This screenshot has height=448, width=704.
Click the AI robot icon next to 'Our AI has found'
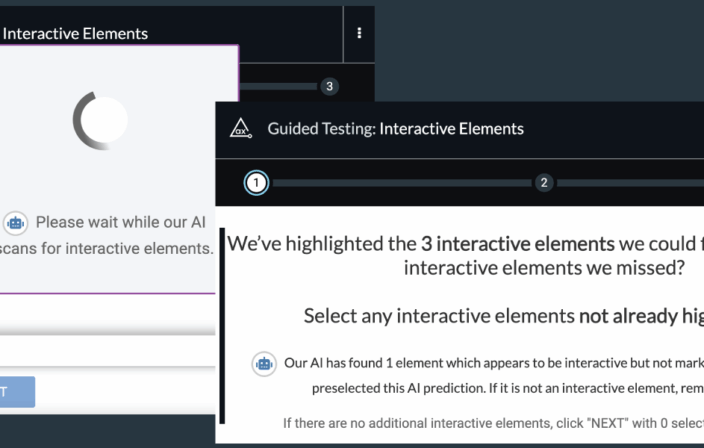[x=264, y=364]
